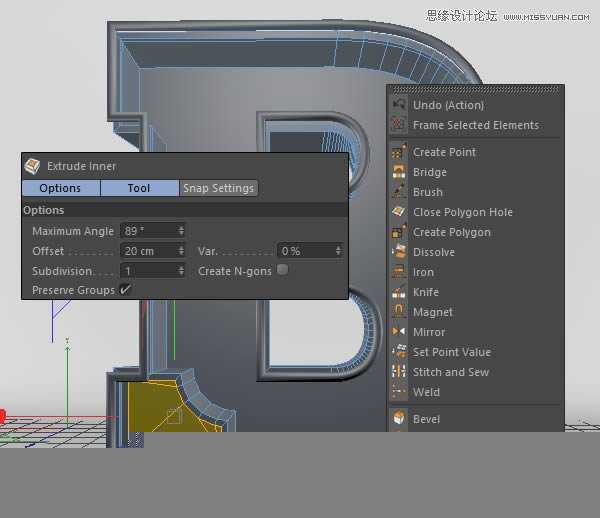
Task: Click the Offset 20 cm field
Action: [153, 251]
